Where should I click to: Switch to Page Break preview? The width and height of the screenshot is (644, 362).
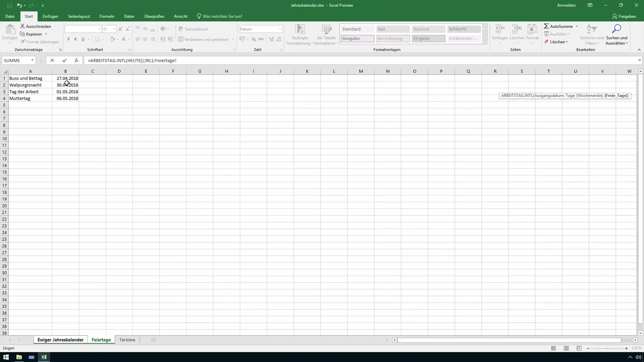(579, 349)
